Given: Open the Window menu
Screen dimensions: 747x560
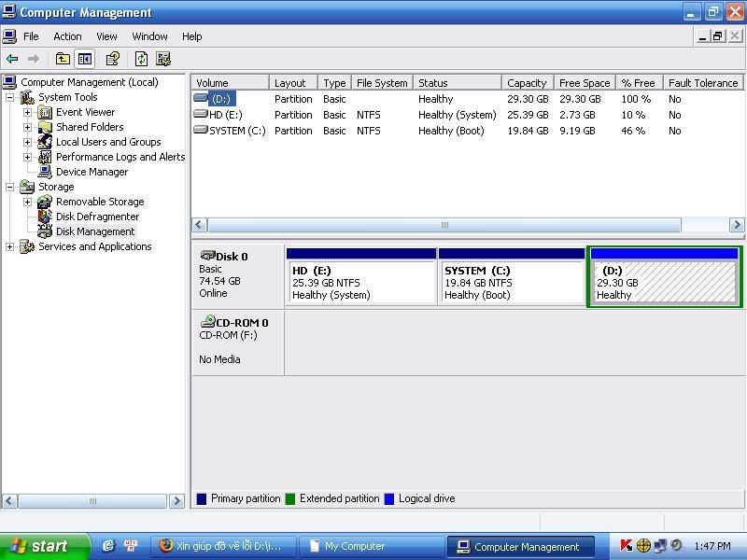Looking at the screenshot, I should tap(149, 36).
